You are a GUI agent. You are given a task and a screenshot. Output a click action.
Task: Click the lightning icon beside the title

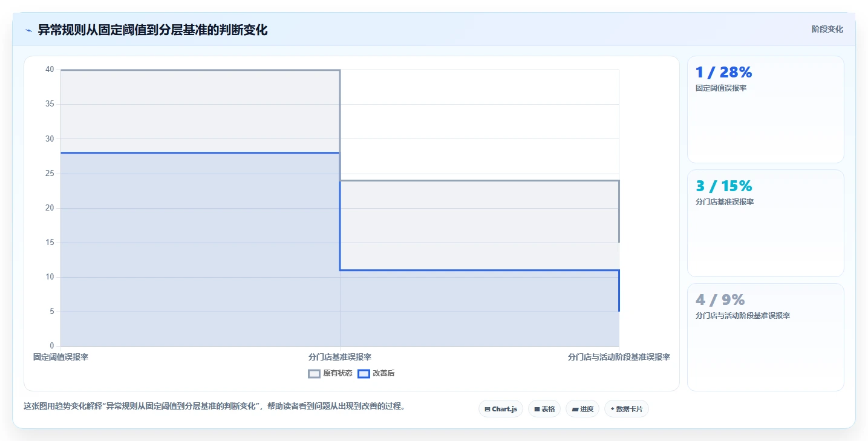28,30
